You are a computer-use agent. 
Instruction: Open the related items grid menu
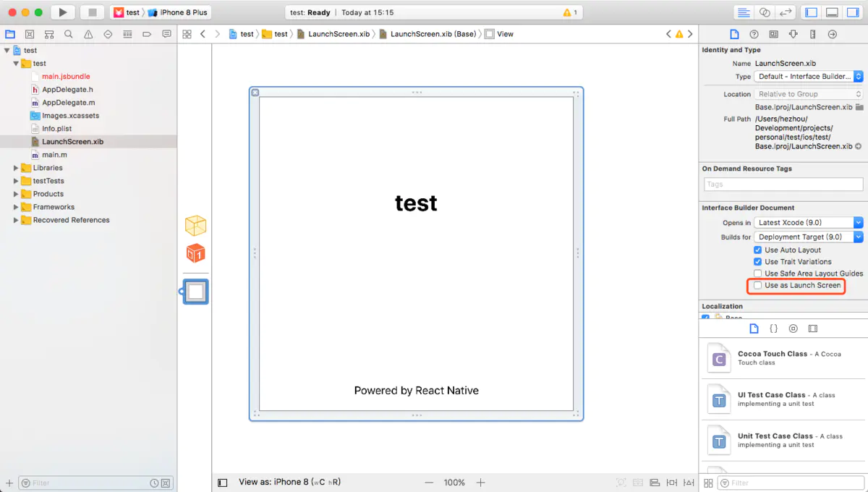(x=187, y=34)
